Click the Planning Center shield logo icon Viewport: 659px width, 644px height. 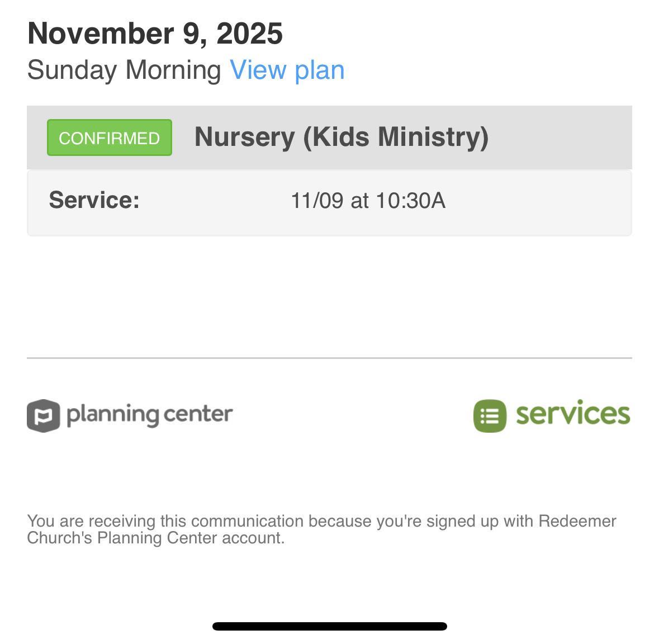[x=43, y=415]
